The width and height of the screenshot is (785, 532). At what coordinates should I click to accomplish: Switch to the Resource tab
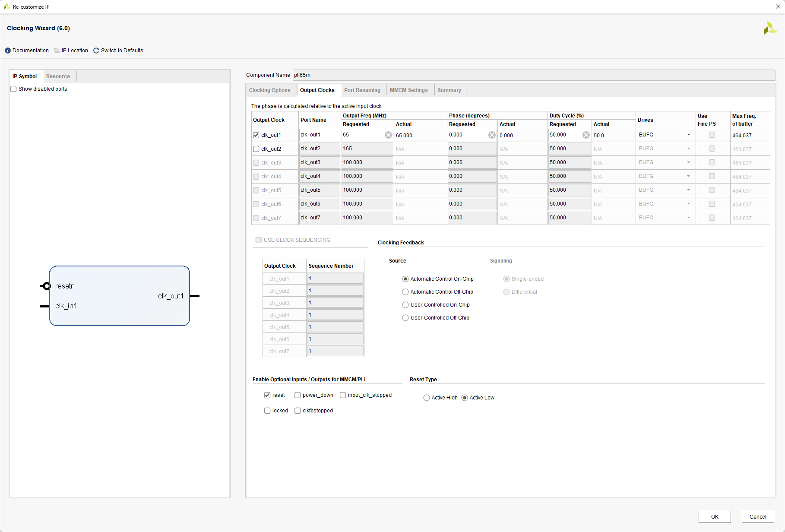point(58,76)
